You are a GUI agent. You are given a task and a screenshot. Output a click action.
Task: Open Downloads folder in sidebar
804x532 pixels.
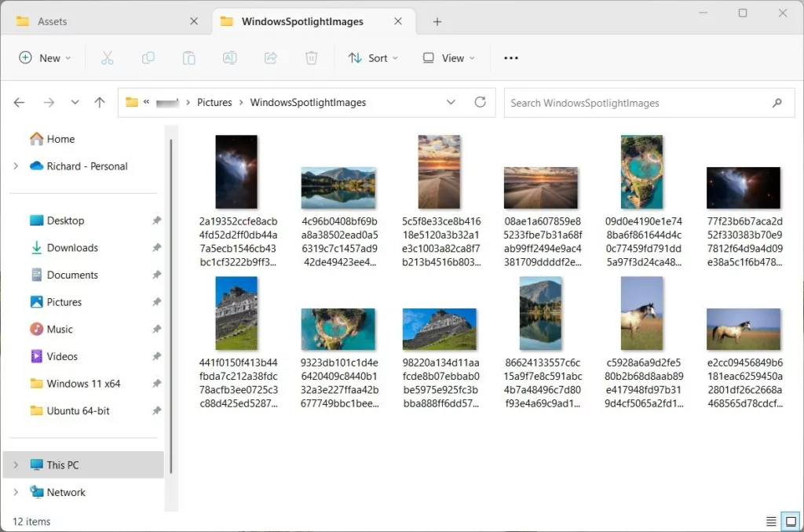[72, 248]
